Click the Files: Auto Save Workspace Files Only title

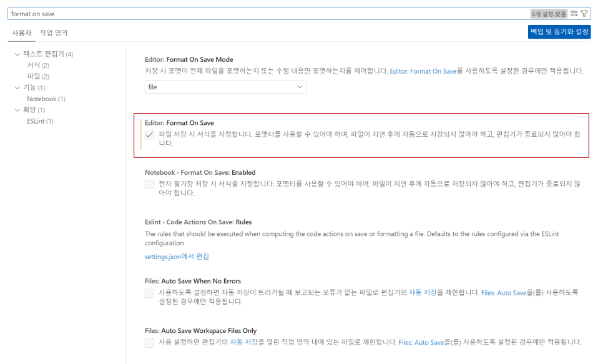(201, 331)
